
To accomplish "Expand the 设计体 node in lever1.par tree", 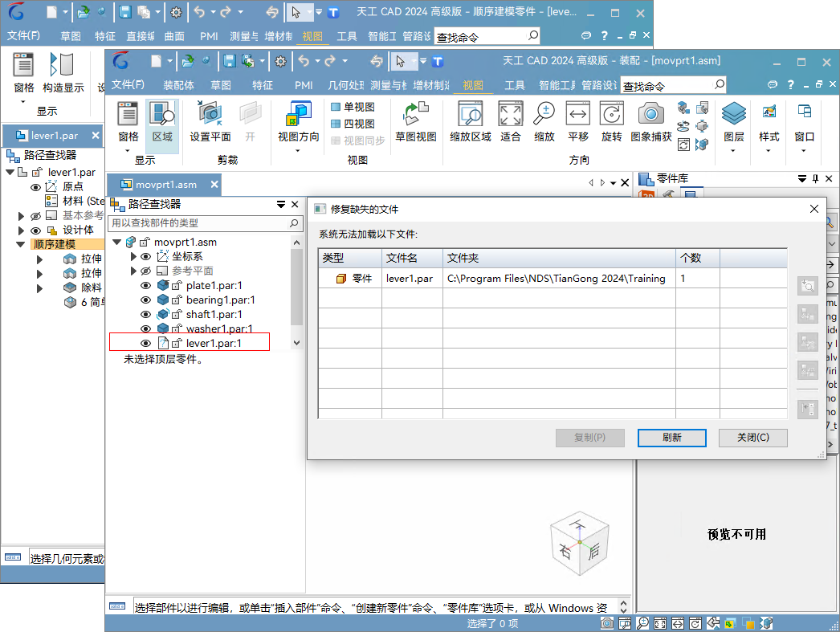I will click(x=21, y=230).
